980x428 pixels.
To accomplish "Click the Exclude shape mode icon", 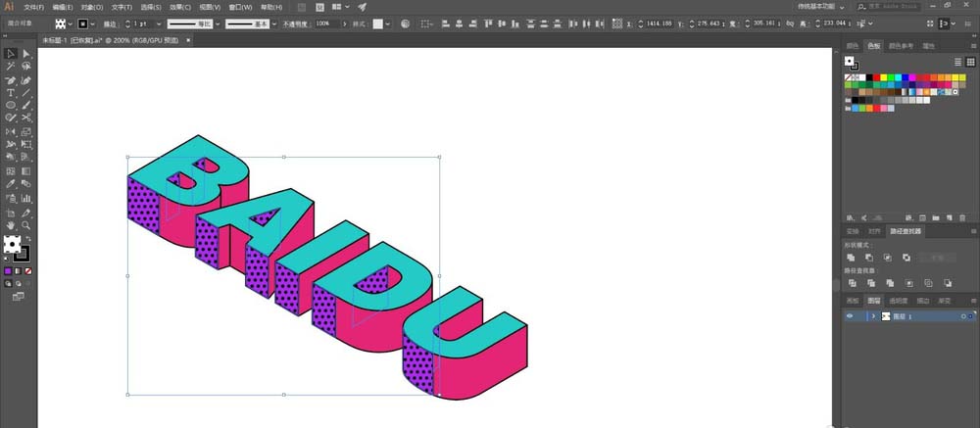I will (906, 258).
